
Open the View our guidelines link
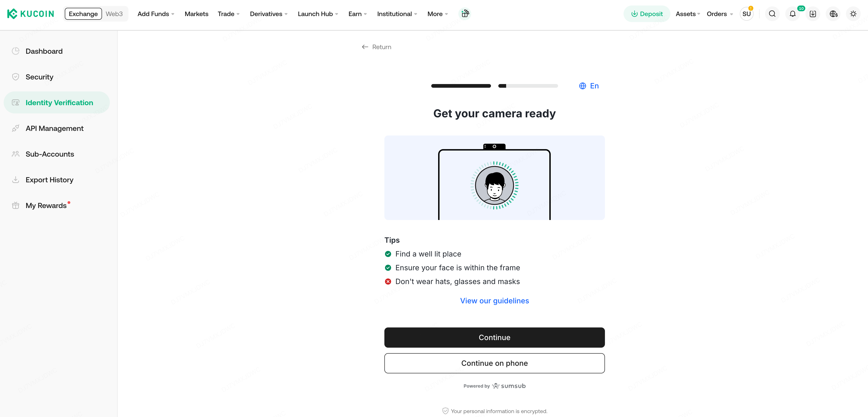click(x=494, y=301)
